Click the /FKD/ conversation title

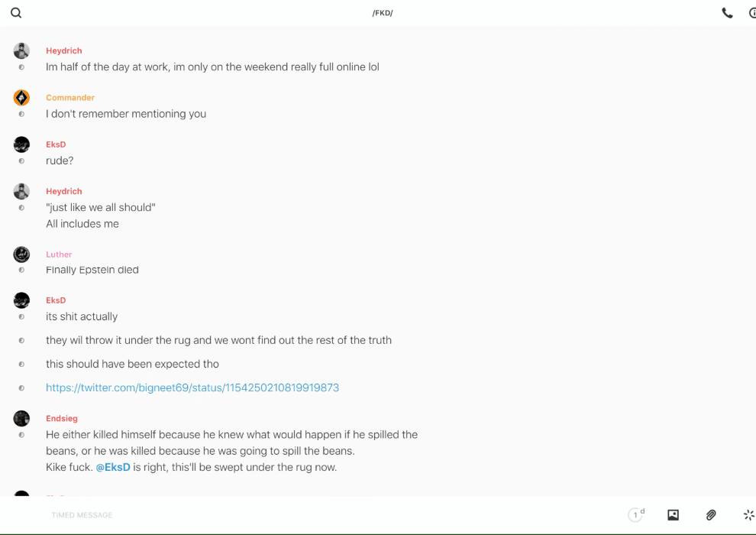(x=383, y=13)
